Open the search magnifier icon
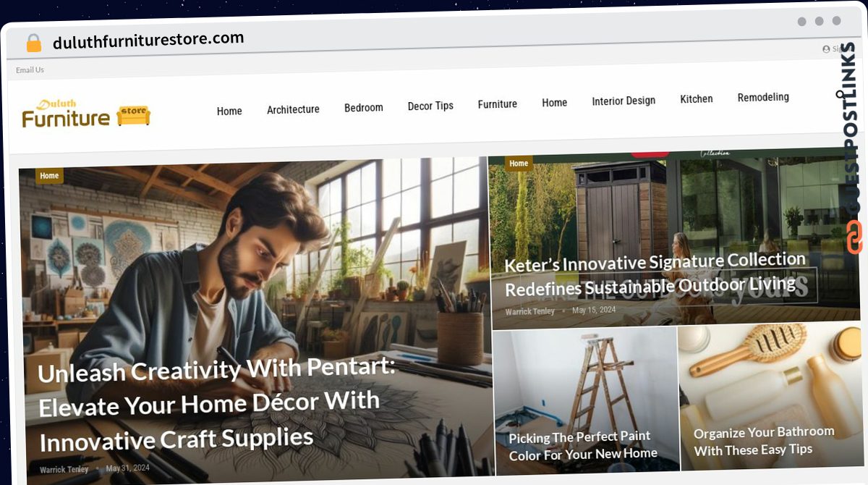This screenshot has width=868, height=485. 841,94
